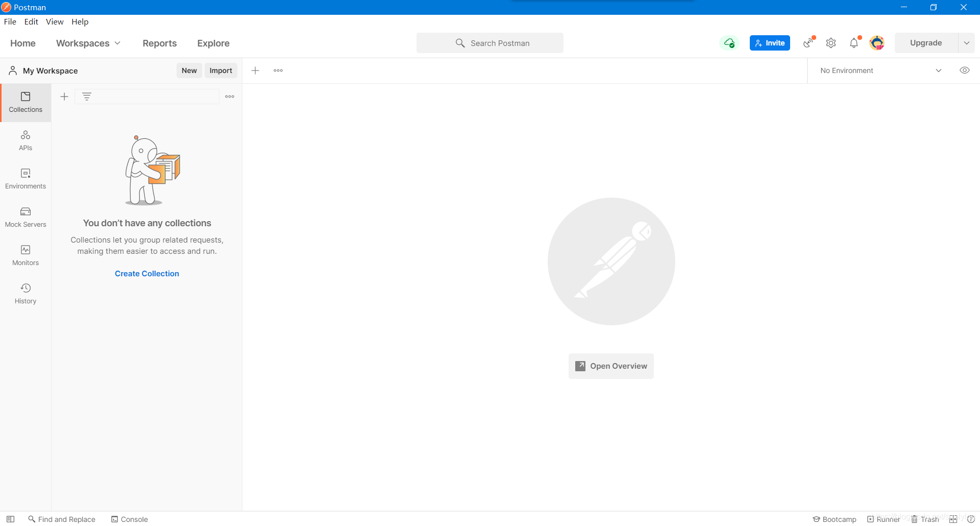
Task: Open the Runner from the status bar
Action: point(884,519)
